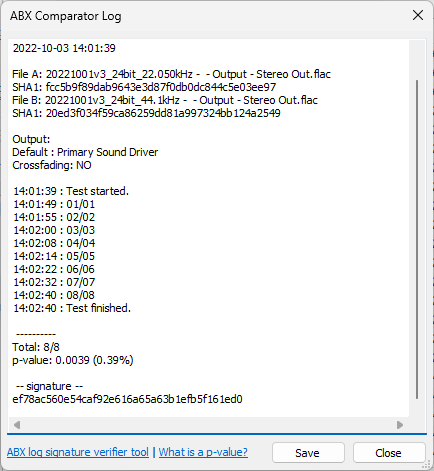This screenshot has height=471, width=434.
Task: Click the 14:01:55 : 02/02 entry
Action: [54, 217]
